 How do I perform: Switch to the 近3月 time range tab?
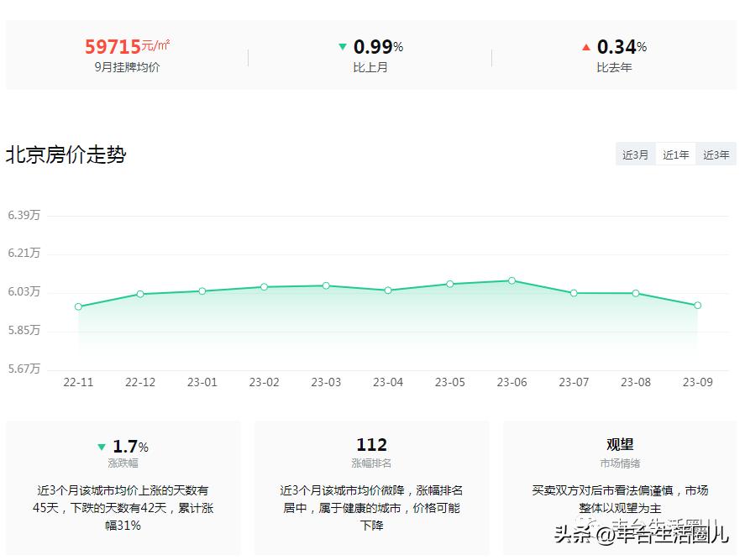point(635,154)
